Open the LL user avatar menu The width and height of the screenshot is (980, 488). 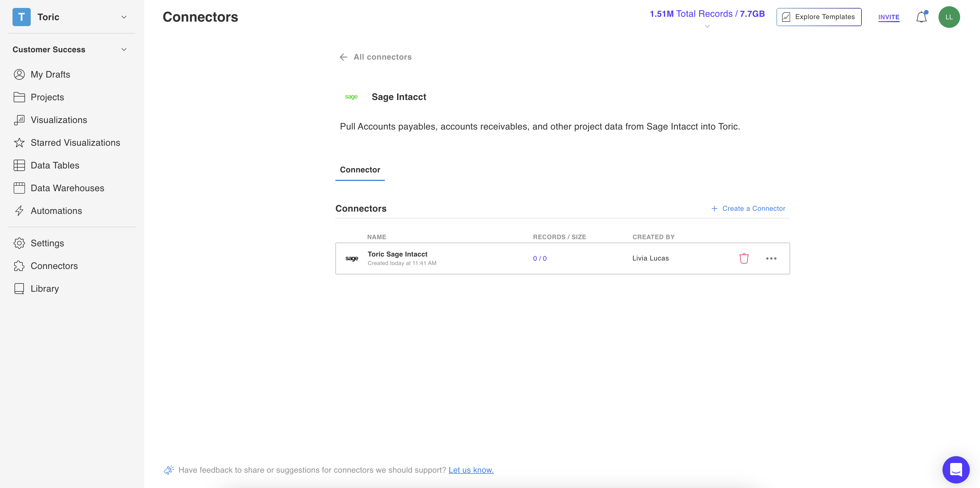click(949, 17)
